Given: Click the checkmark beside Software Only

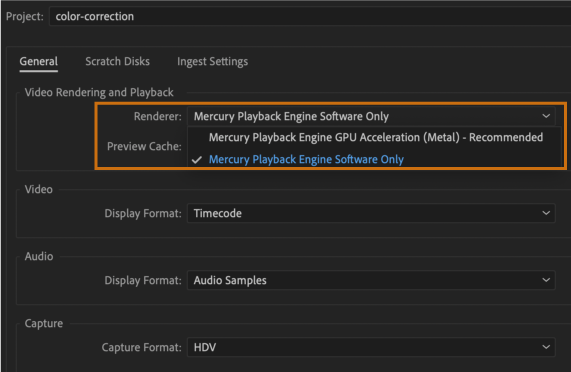Looking at the screenshot, I should click(x=197, y=160).
